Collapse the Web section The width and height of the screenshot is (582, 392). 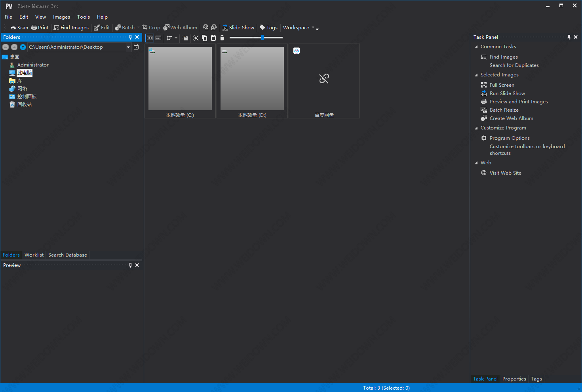(476, 163)
